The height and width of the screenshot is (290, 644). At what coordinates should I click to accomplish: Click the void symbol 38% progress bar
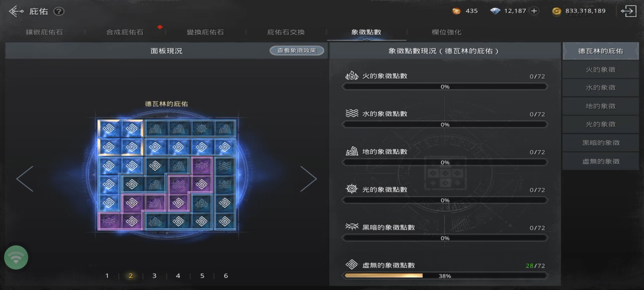coord(445,275)
